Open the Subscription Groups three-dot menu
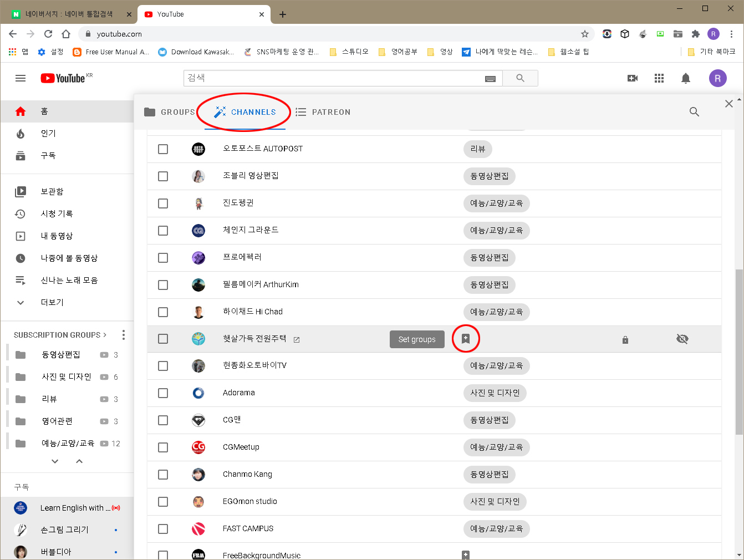Image resolution: width=744 pixels, height=560 pixels. [x=124, y=335]
